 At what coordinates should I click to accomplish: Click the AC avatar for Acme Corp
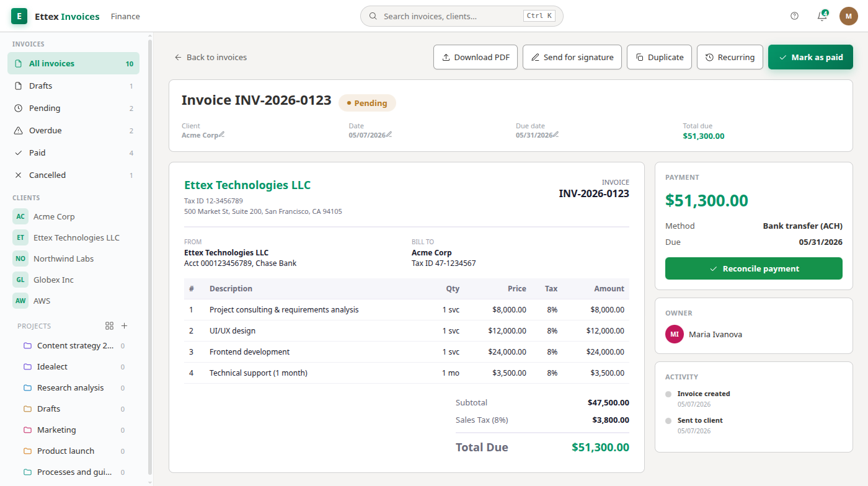20,216
